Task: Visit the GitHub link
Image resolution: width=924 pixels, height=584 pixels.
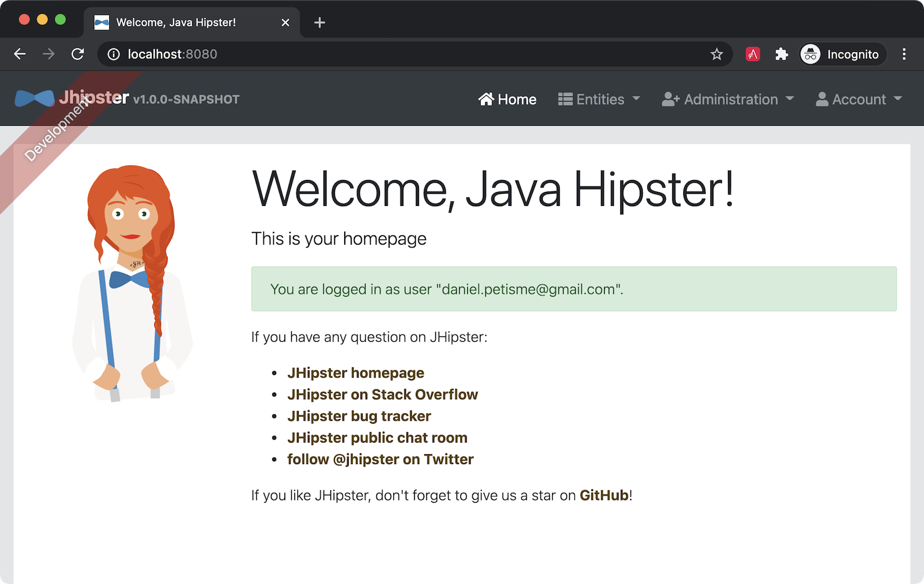Action: (x=604, y=495)
